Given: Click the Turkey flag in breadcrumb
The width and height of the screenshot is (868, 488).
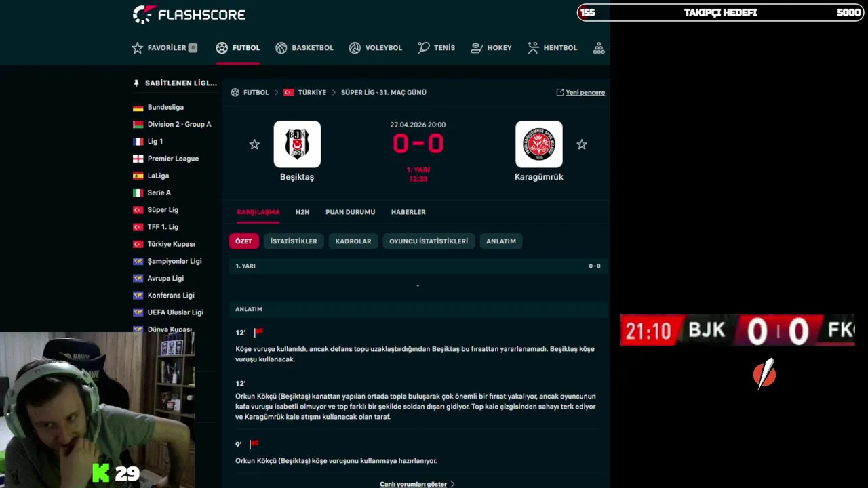Looking at the screenshot, I should tap(289, 92).
